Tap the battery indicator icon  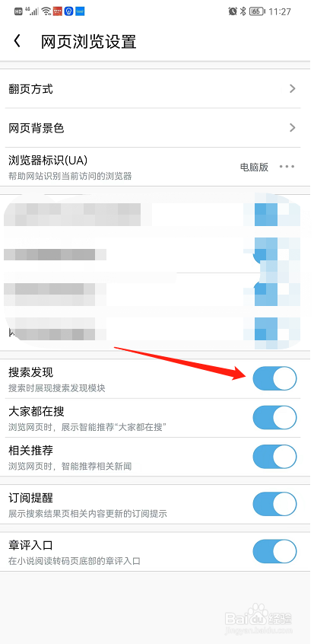point(257,11)
